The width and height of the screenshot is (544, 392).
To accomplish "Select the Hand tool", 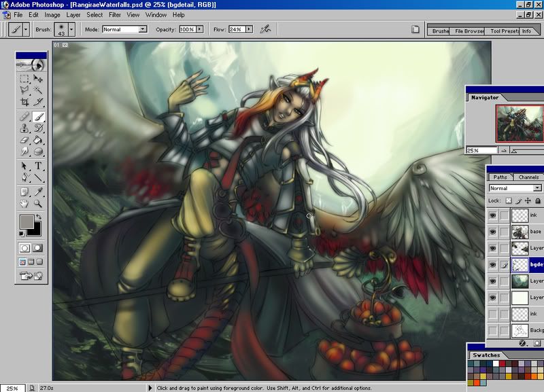I will 24,203.
